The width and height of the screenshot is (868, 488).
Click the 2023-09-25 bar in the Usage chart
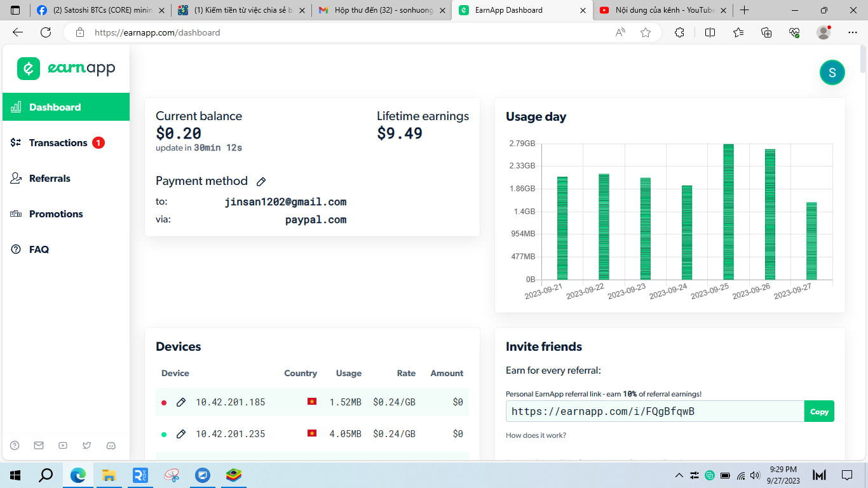[728, 212]
